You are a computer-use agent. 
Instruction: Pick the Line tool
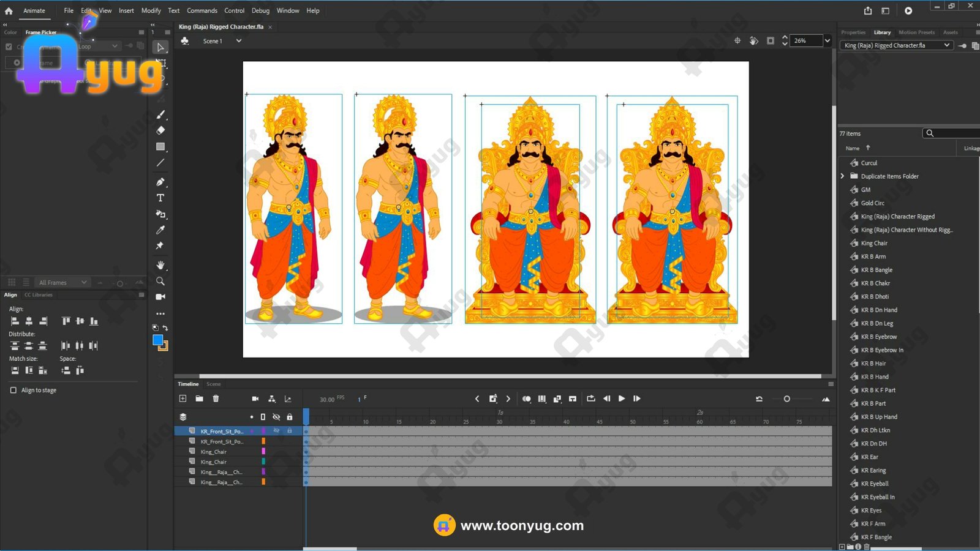160,163
